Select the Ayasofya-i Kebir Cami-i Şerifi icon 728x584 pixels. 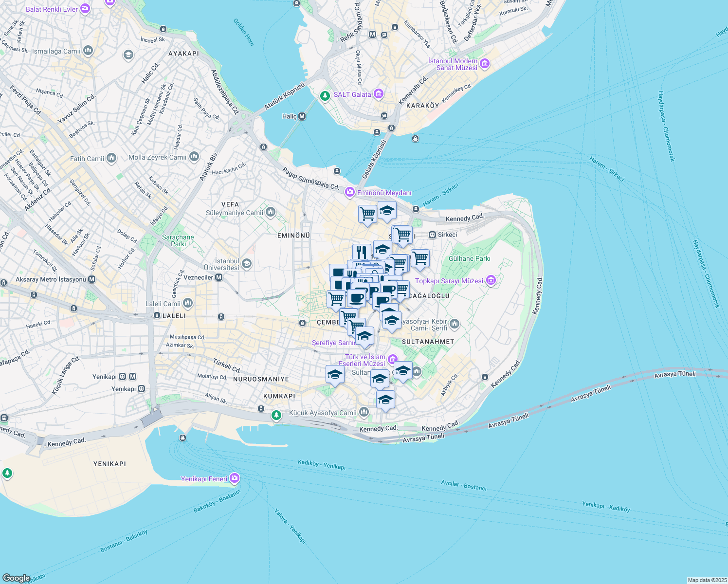(x=455, y=324)
